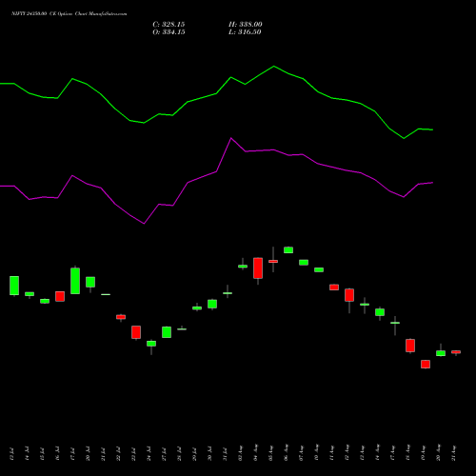Image resolution: width=476 pixels, height=476 pixels.
Task: Click the green candle above 06 Aug
Action: click(x=288, y=250)
